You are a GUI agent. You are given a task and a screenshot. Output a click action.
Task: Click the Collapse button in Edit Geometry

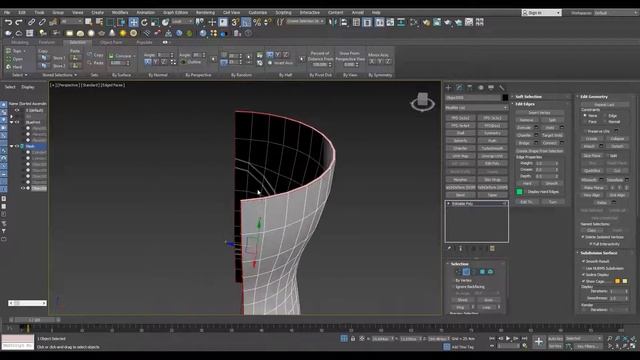(617, 139)
